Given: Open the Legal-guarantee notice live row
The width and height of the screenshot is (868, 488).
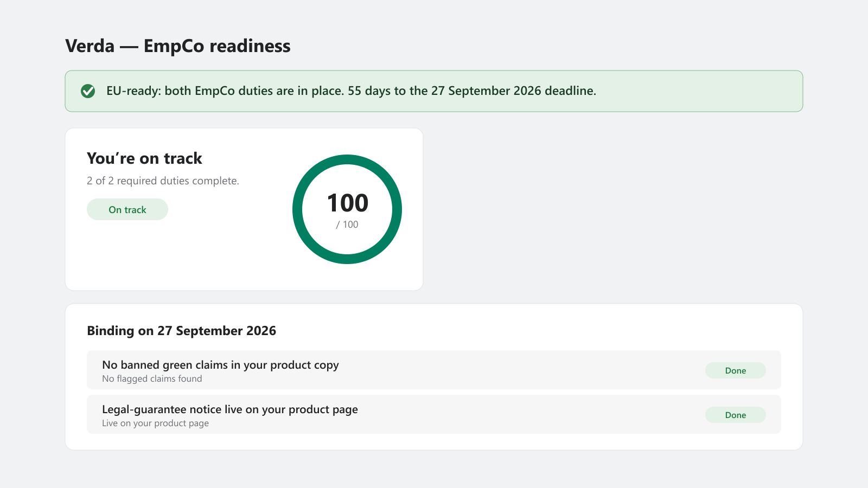Looking at the screenshot, I should coord(434,414).
